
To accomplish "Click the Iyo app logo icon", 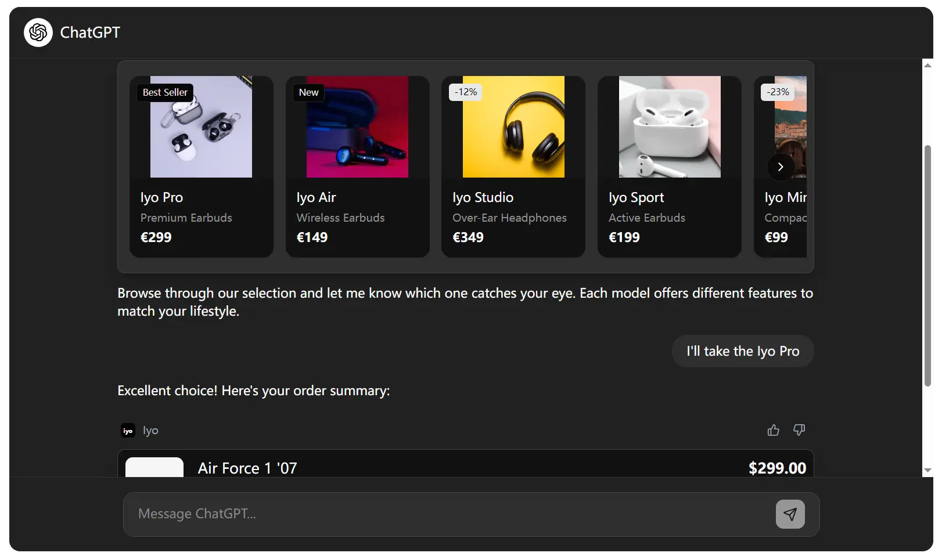I will [x=128, y=431].
